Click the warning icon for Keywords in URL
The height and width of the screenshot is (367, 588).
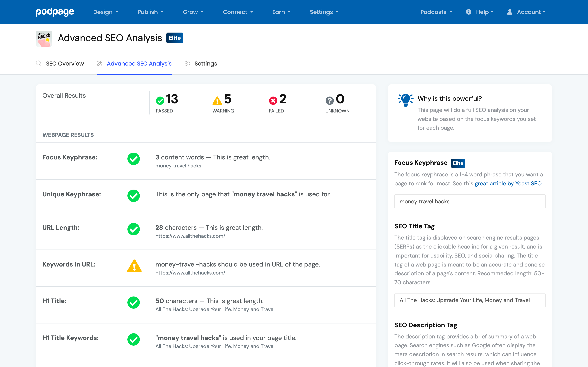134,266
